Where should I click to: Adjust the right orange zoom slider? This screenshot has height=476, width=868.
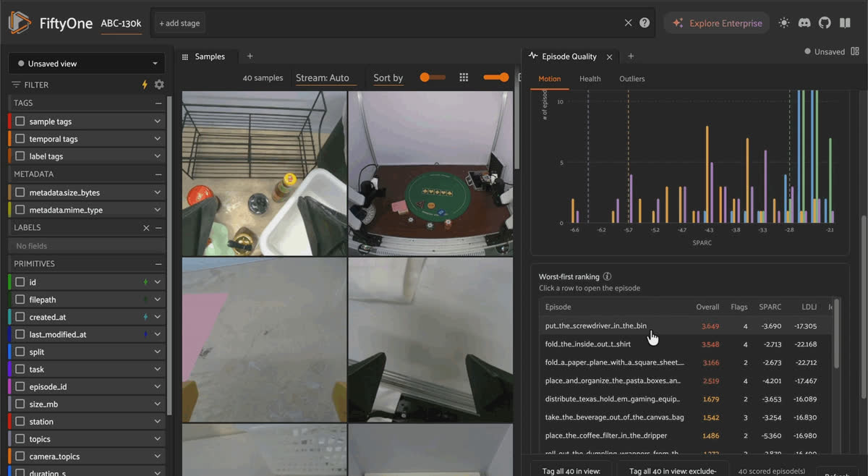point(496,77)
